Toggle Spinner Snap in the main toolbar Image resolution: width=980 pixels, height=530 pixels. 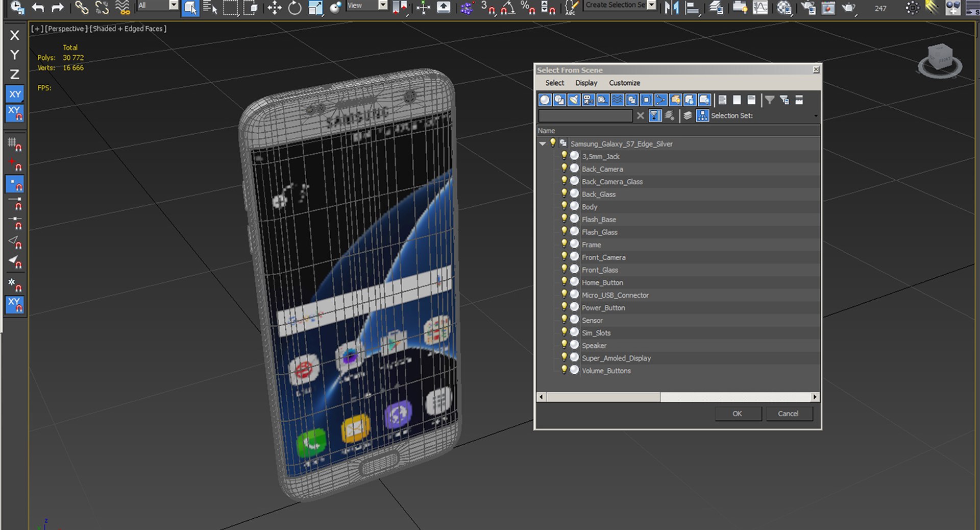[548, 7]
